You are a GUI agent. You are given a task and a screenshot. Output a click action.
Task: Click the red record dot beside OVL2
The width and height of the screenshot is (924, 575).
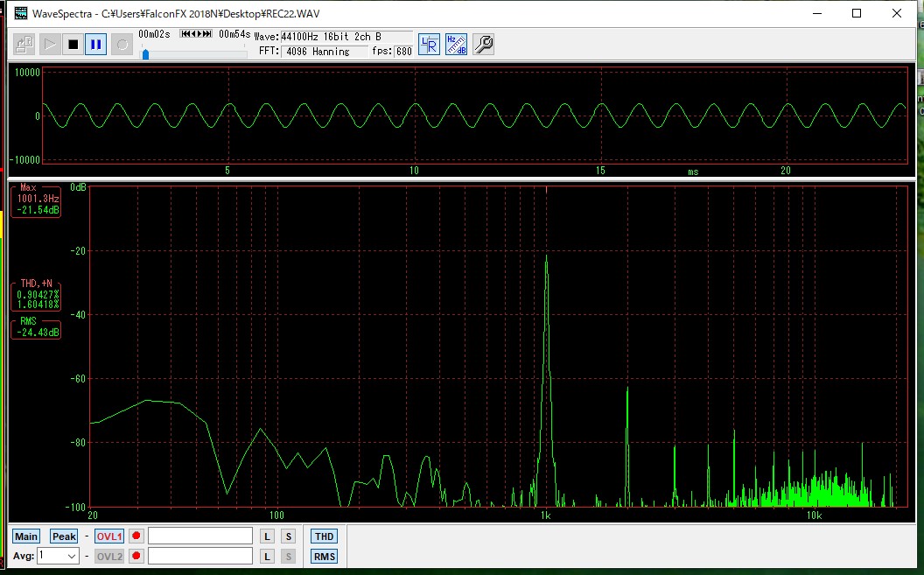tap(136, 557)
